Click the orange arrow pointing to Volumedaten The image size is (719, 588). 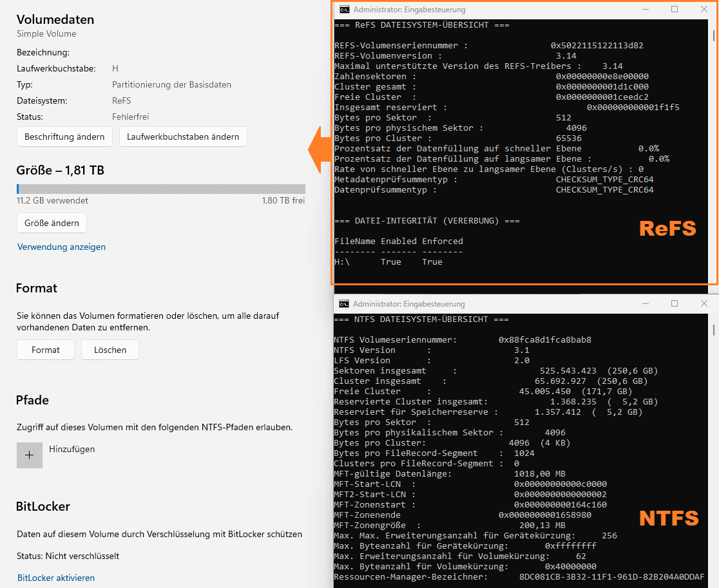[320, 150]
